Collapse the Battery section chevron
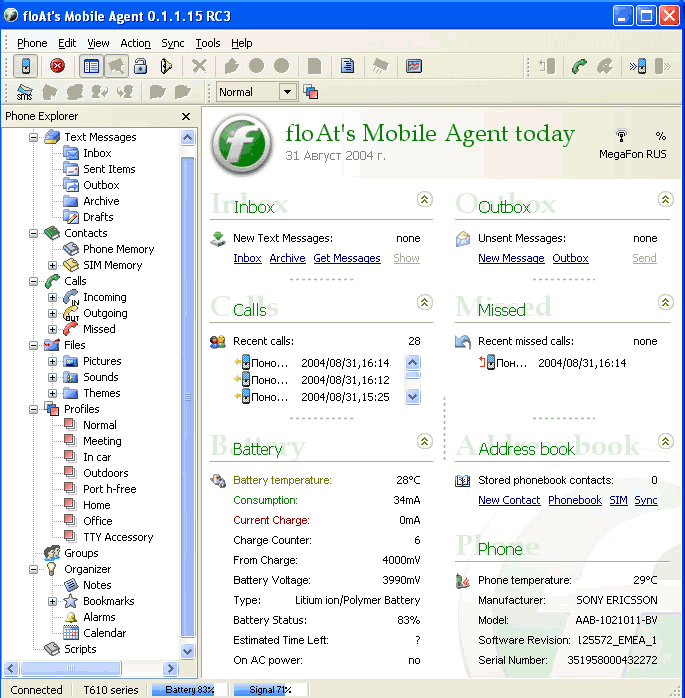 click(x=425, y=441)
